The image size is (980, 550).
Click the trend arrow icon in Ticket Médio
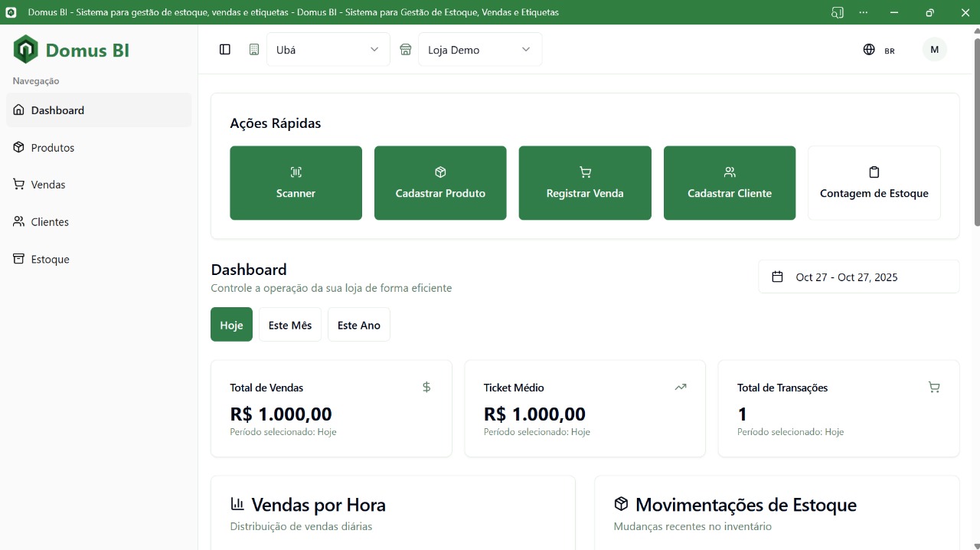(x=680, y=388)
